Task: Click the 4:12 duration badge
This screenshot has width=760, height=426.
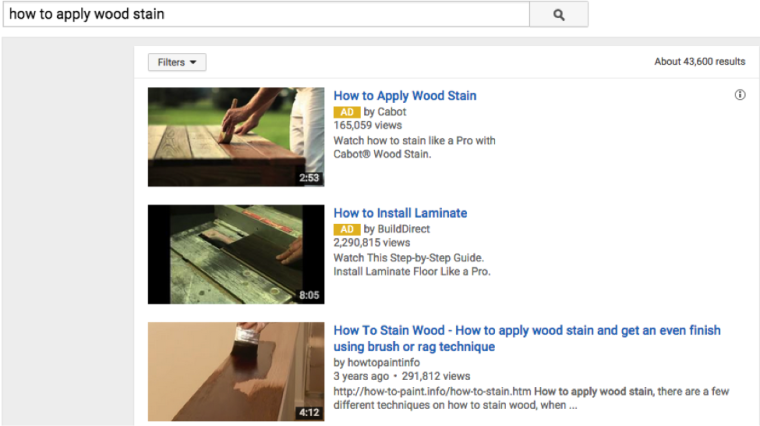Action: (309, 412)
